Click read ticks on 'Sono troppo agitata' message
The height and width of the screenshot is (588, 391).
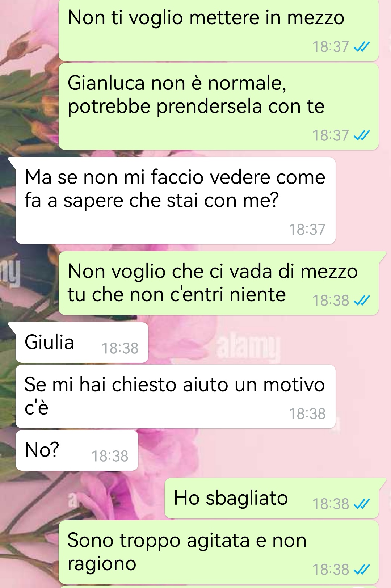[x=362, y=570]
